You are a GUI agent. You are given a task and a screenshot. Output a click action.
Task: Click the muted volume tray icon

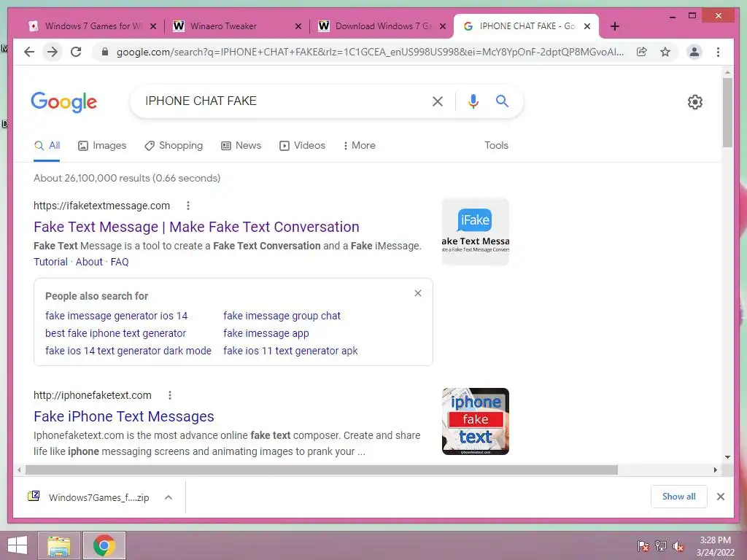pyautogui.click(x=678, y=546)
